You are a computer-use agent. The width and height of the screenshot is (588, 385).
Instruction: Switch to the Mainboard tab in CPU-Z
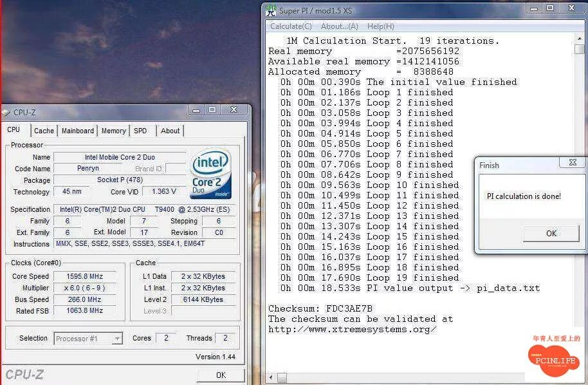click(78, 131)
